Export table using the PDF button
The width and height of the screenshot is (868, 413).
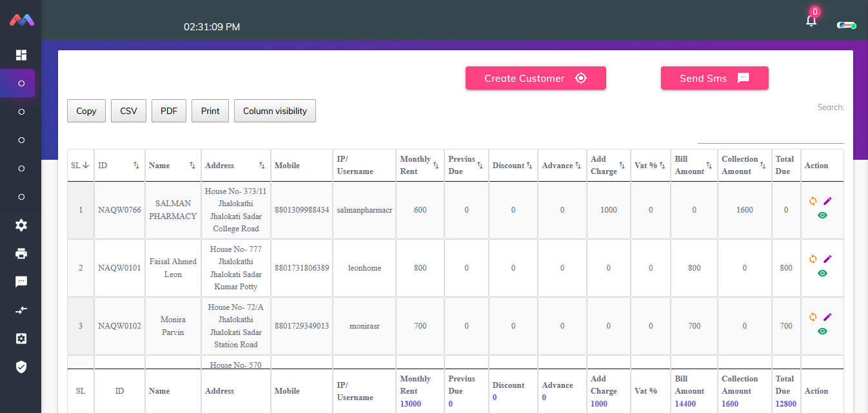pyautogui.click(x=169, y=111)
